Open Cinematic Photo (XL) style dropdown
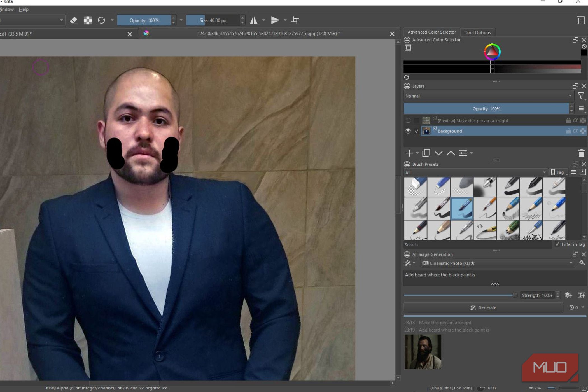 coord(497,263)
